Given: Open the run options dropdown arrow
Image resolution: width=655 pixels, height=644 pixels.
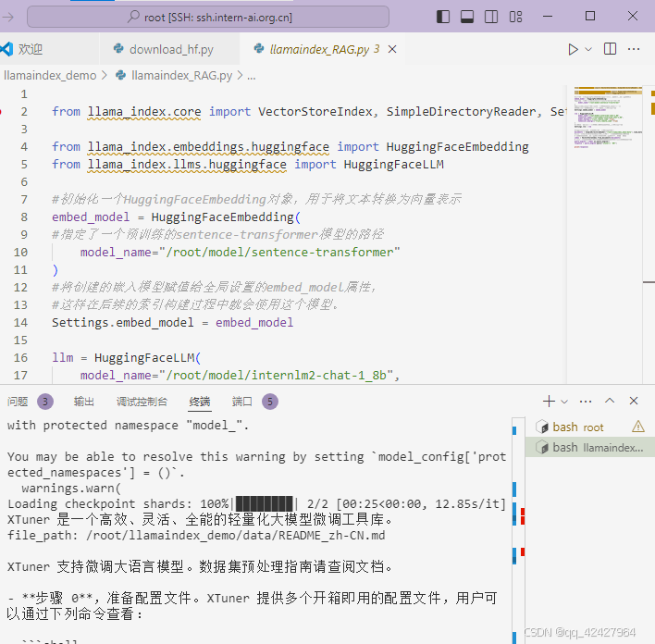Looking at the screenshot, I should pyautogui.click(x=588, y=49).
